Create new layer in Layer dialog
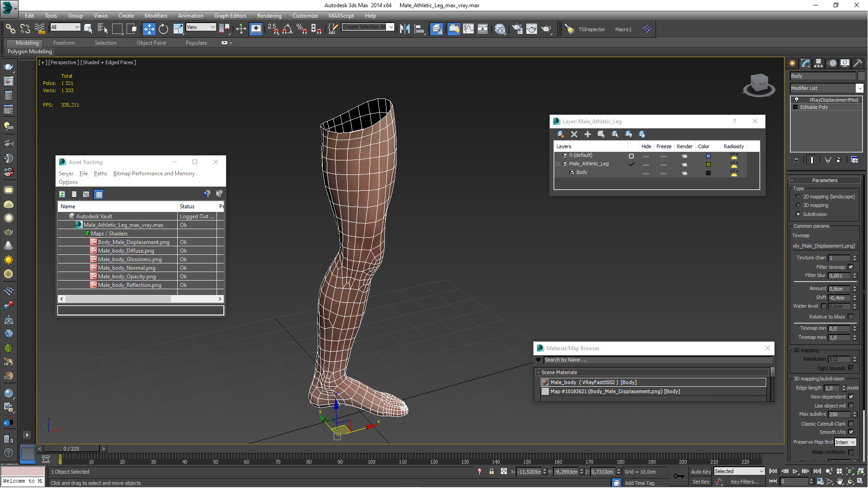 [x=561, y=134]
